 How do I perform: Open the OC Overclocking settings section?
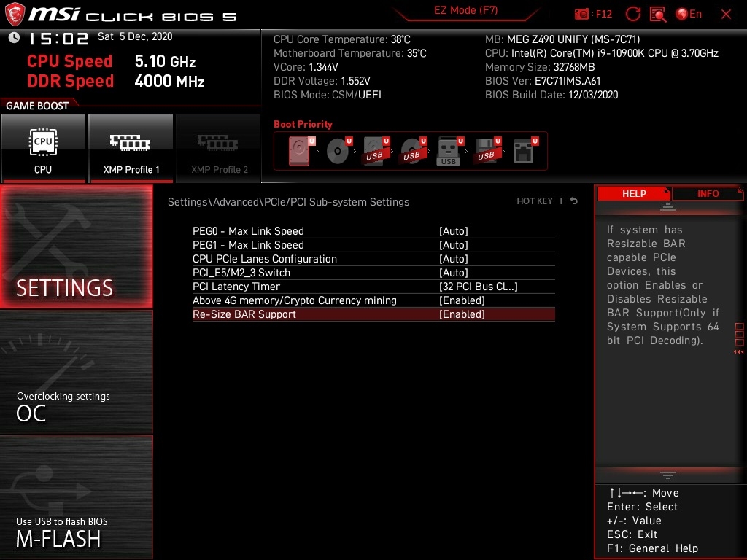click(76, 373)
